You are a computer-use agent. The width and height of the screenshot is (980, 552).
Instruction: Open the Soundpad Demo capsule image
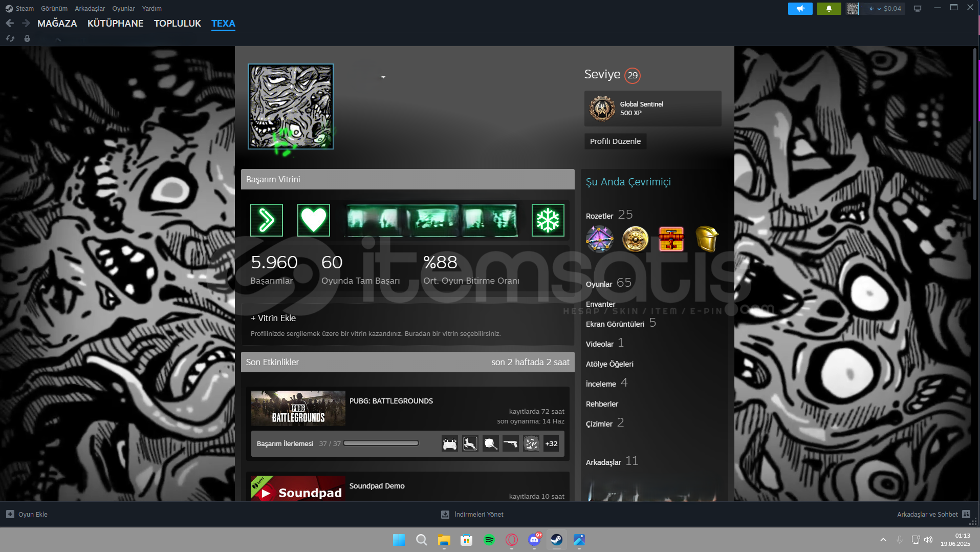298,489
